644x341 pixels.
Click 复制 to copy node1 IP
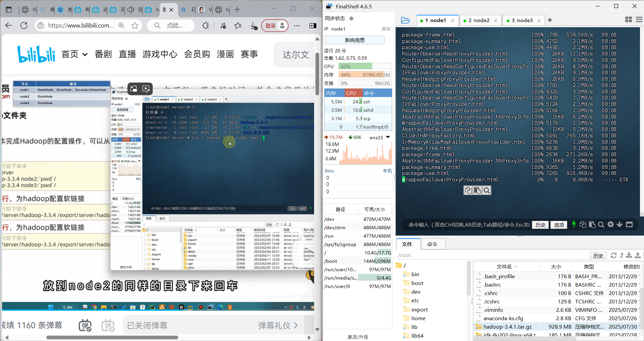386,29
